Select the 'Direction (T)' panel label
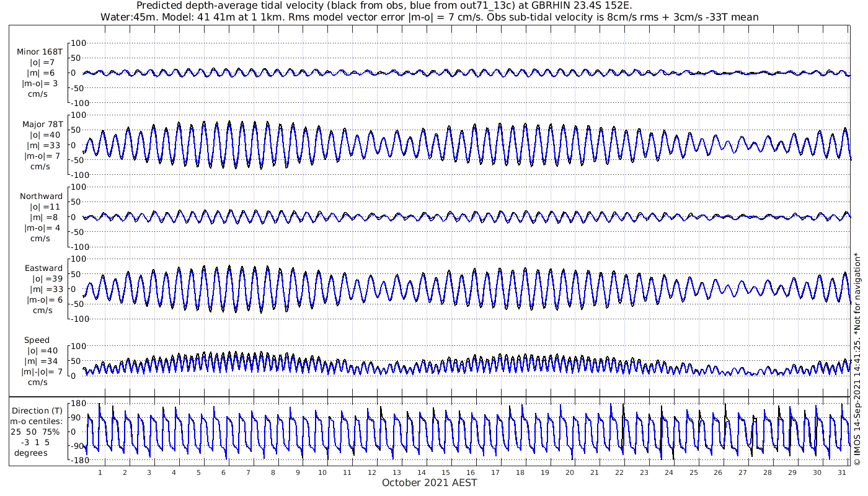The height and width of the screenshot is (496, 868). (x=37, y=411)
